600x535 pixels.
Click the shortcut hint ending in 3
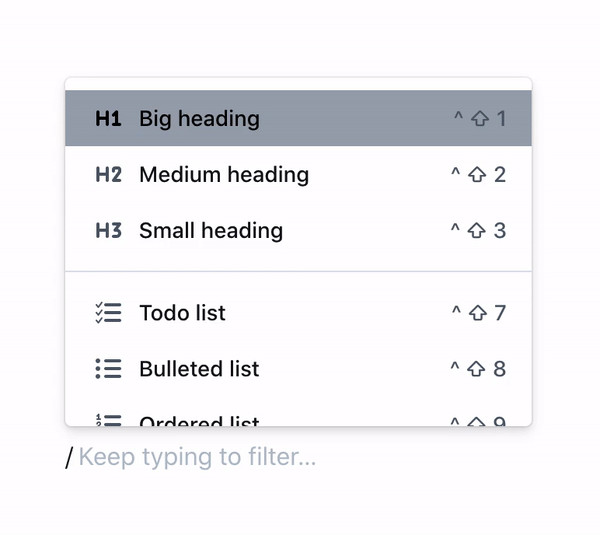pyautogui.click(x=478, y=230)
